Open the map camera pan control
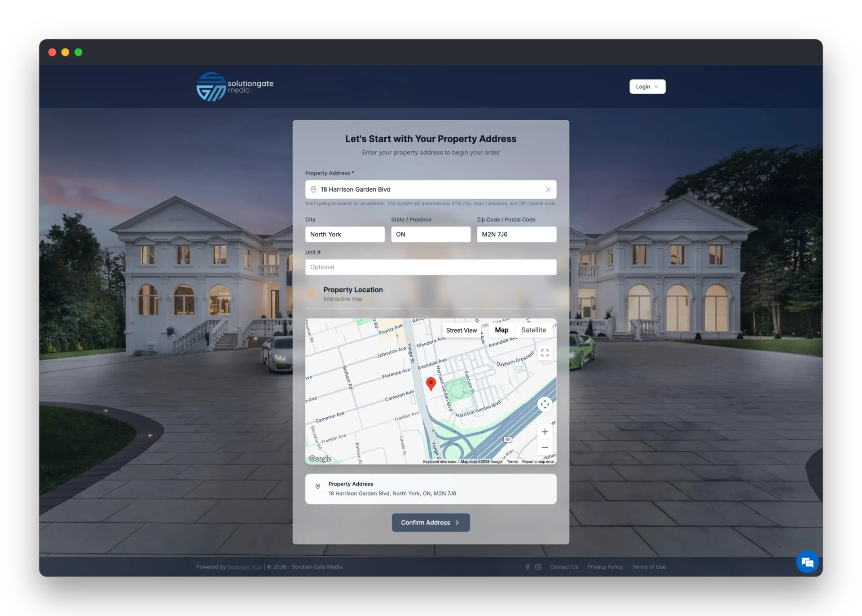Screen dimensions: 862x616 coord(545,404)
